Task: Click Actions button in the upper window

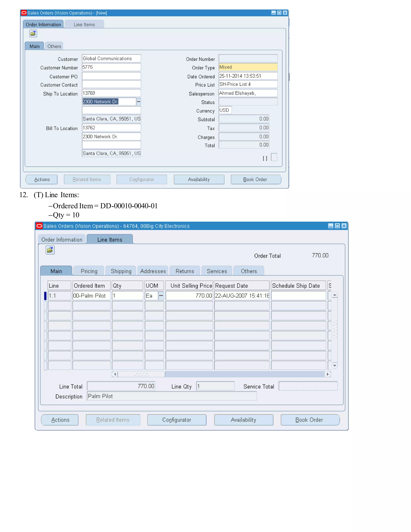Action: pos(42,179)
